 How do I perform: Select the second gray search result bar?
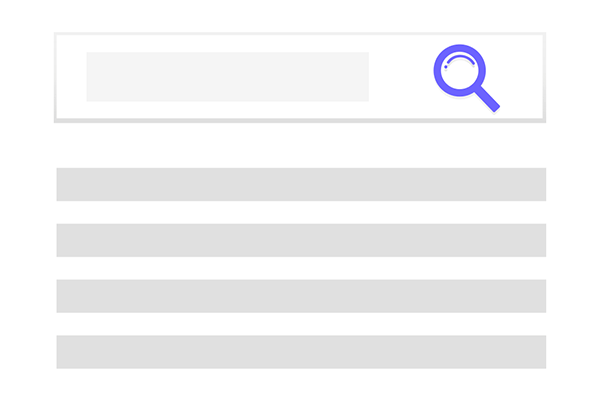(x=301, y=240)
